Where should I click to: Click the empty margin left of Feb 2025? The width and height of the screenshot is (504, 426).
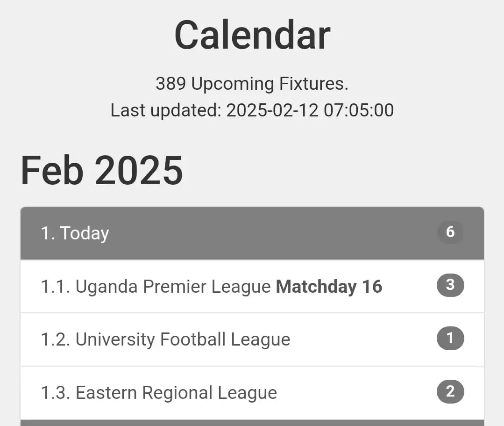(x=9, y=170)
